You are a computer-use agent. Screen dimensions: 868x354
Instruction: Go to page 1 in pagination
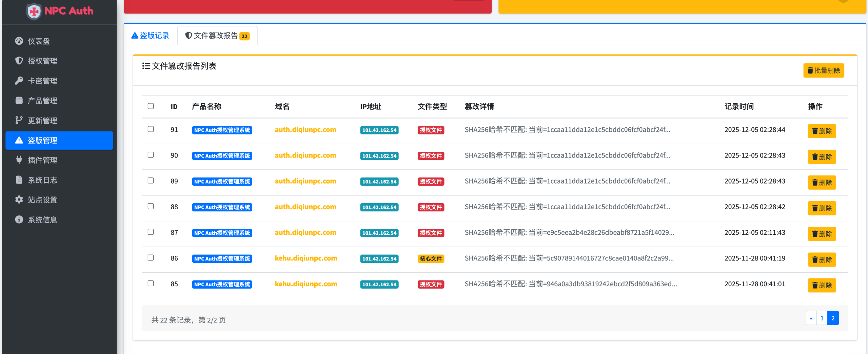822,318
